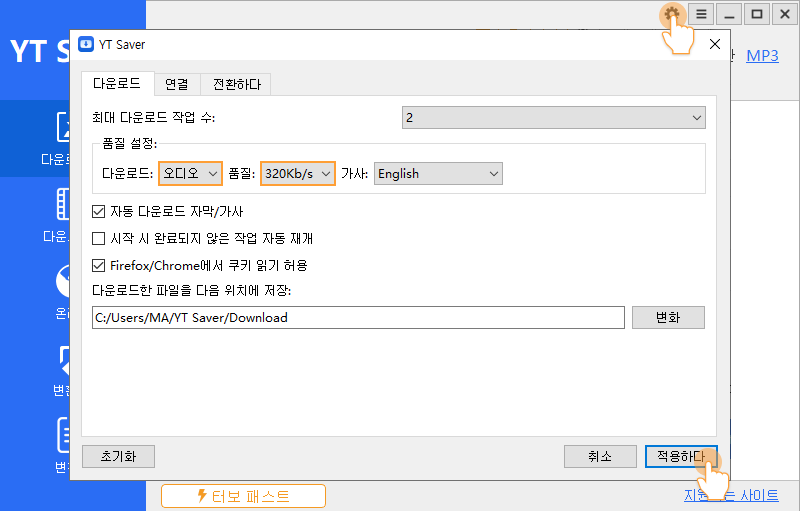The height and width of the screenshot is (511, 800).
Task: Maximize the main YT Saver window
Action: [x=757, y=14]
